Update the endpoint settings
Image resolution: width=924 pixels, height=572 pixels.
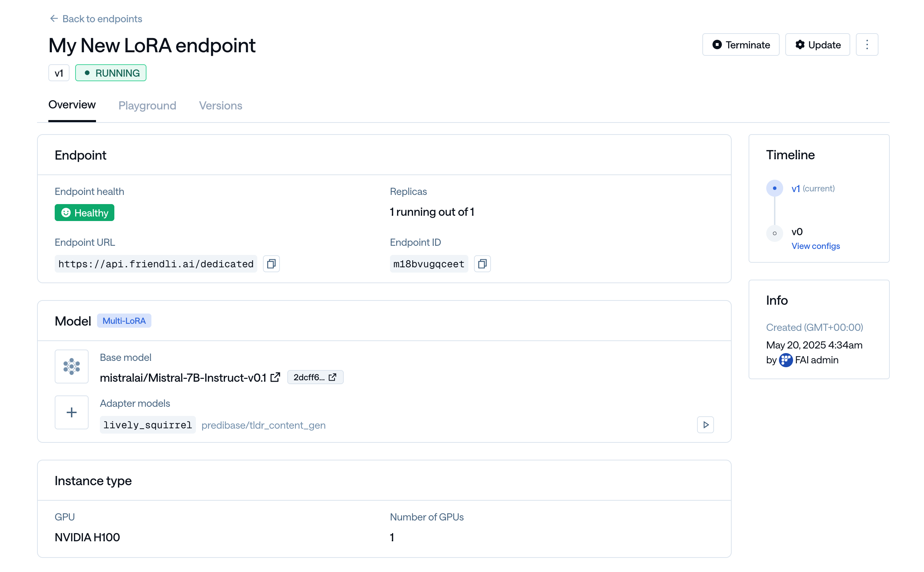tap(817, 44)
